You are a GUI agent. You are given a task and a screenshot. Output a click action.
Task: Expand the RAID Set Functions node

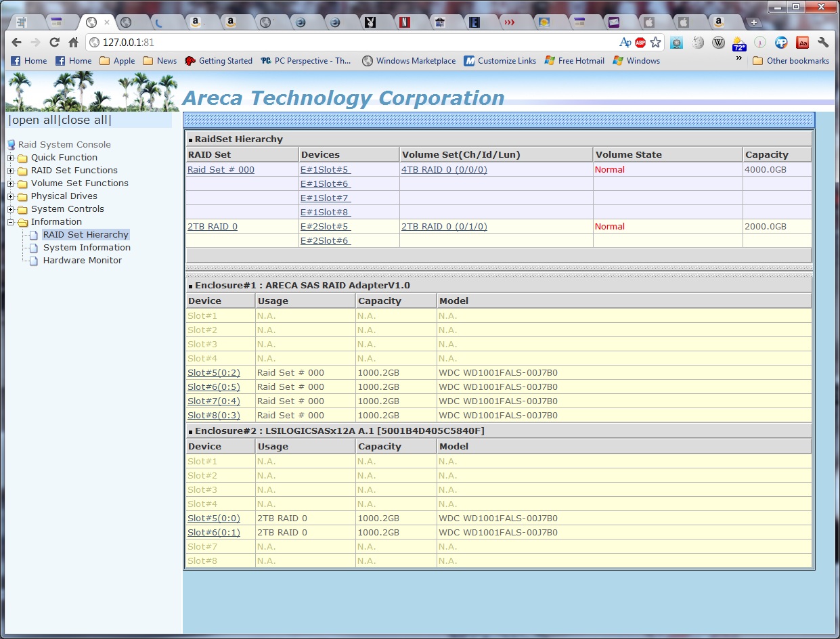[x=10, y=171]
